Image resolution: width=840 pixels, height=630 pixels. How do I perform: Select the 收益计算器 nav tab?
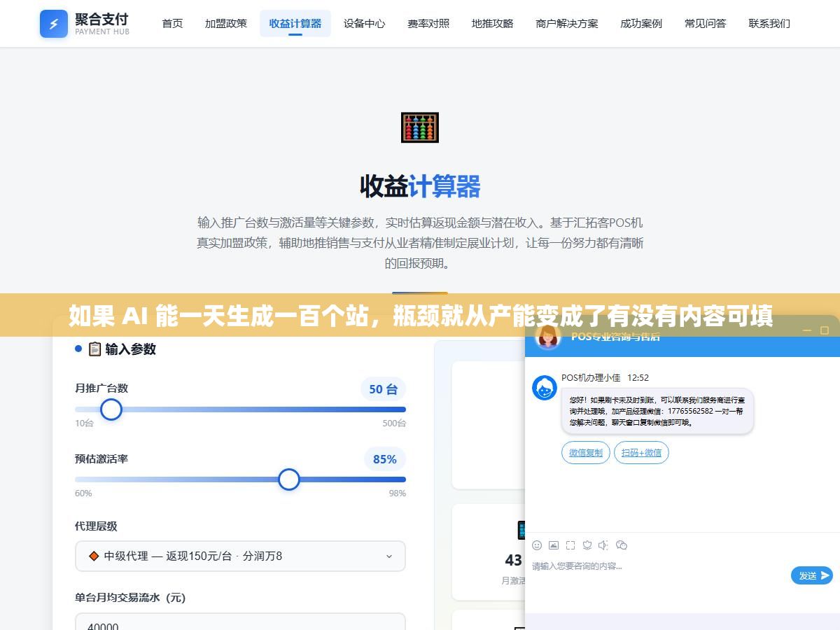[x=295, y=23]
